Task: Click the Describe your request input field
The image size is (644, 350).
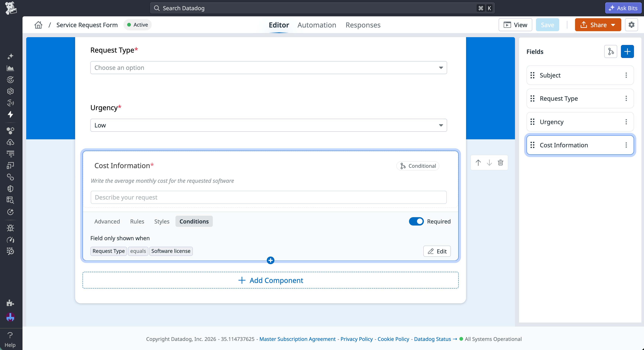Action: (x=268, y=197)
